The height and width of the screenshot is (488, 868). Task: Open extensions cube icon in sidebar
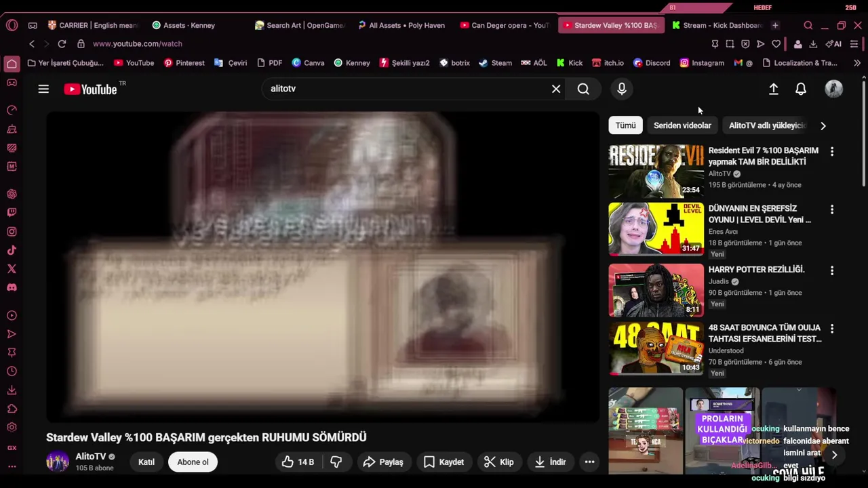click(x=12, y=409)
